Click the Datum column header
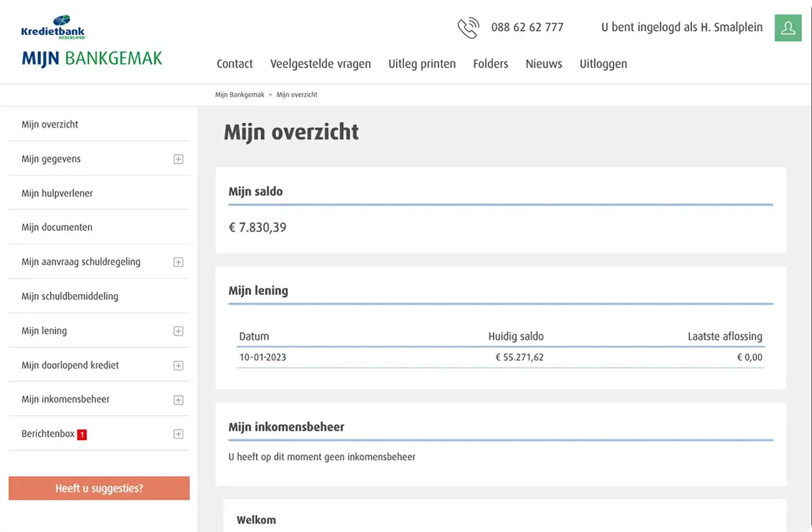Image resolution: width=812 pixels, height=532 pixels. tap(254, 336)
